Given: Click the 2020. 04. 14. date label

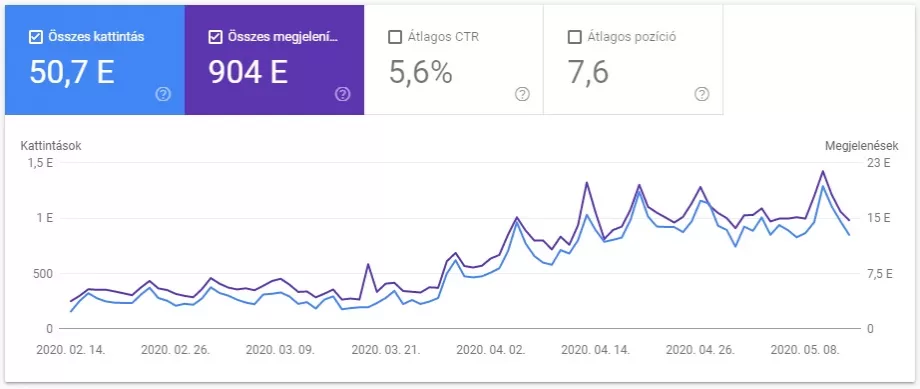Looking at the screenshot, I should pos(596,350).
